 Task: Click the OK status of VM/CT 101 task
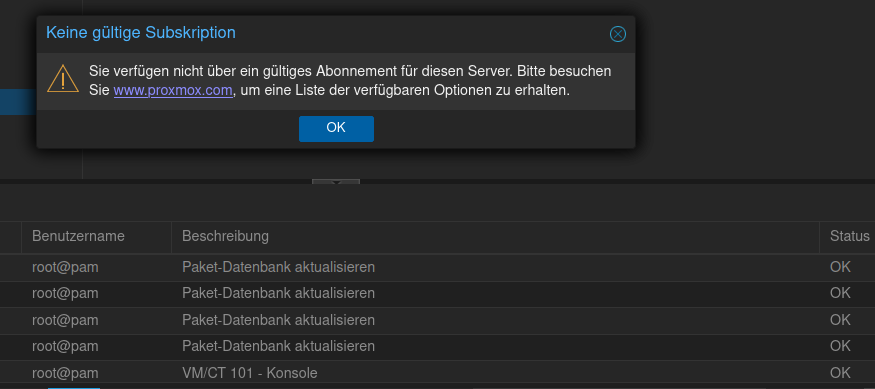click(x=840, y=372)
